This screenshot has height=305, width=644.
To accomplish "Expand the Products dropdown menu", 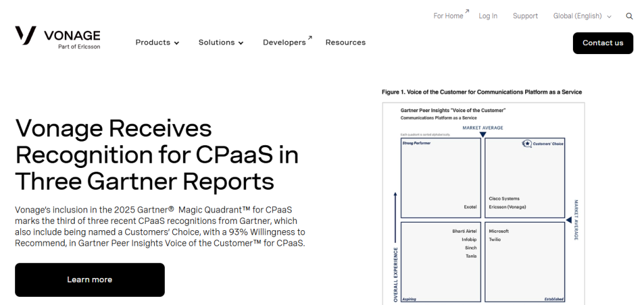I will click(157, 43).
